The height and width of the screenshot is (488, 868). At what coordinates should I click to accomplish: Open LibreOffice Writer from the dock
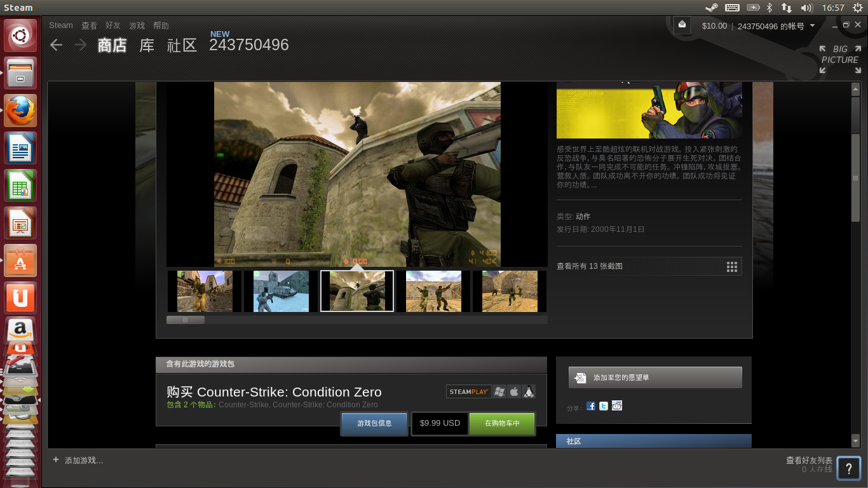point(20,148)
